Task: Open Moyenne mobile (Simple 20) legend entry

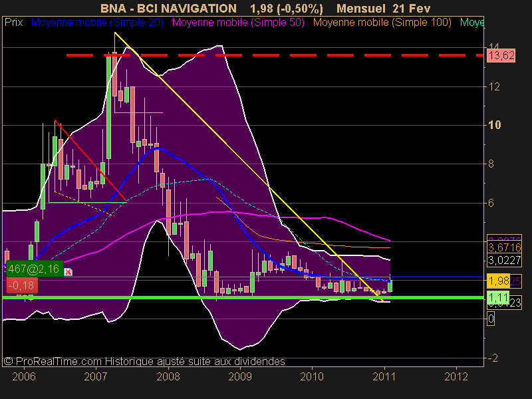Action: point(97,23)
